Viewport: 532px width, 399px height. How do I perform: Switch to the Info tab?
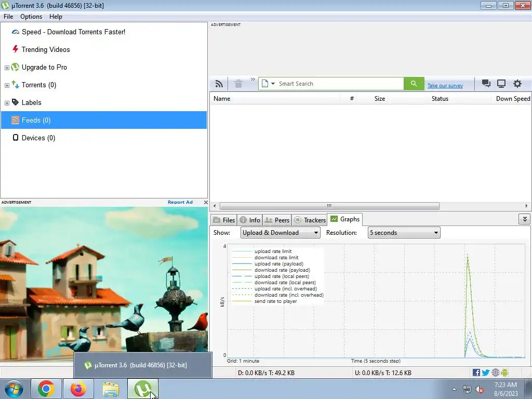pyautogui.click(x=250, y=220)
